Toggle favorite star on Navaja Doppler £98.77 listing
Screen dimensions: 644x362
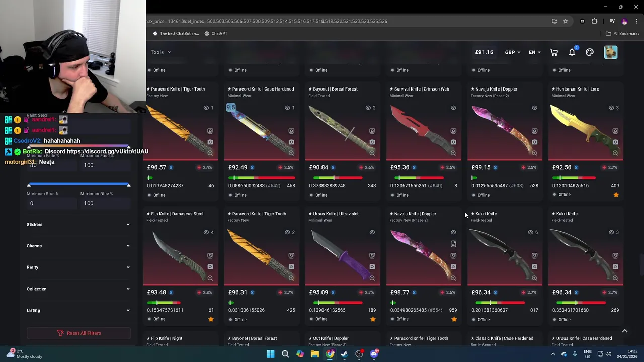coord(454,319)
